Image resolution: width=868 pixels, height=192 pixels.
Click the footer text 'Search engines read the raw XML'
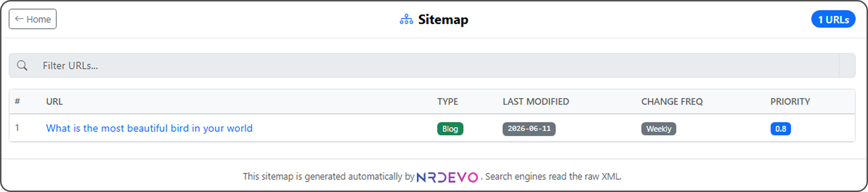click(x=553, y=176)
